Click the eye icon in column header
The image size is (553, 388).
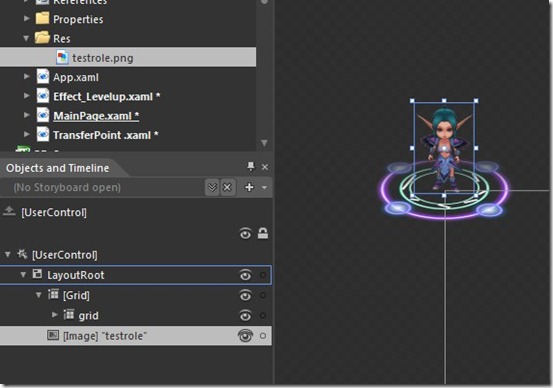point(245,234)
